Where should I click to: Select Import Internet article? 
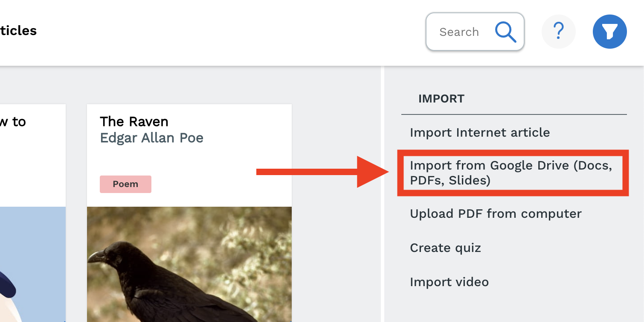pos(480,132)
